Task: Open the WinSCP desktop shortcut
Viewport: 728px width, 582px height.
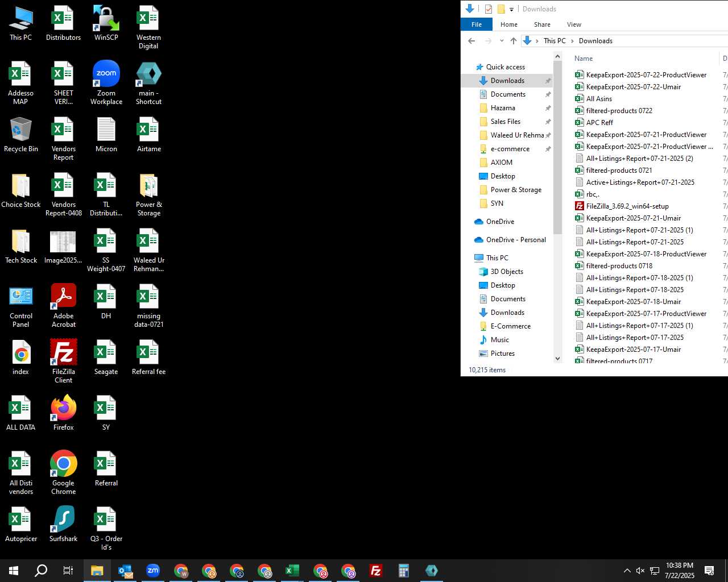Action: [106, 24]
